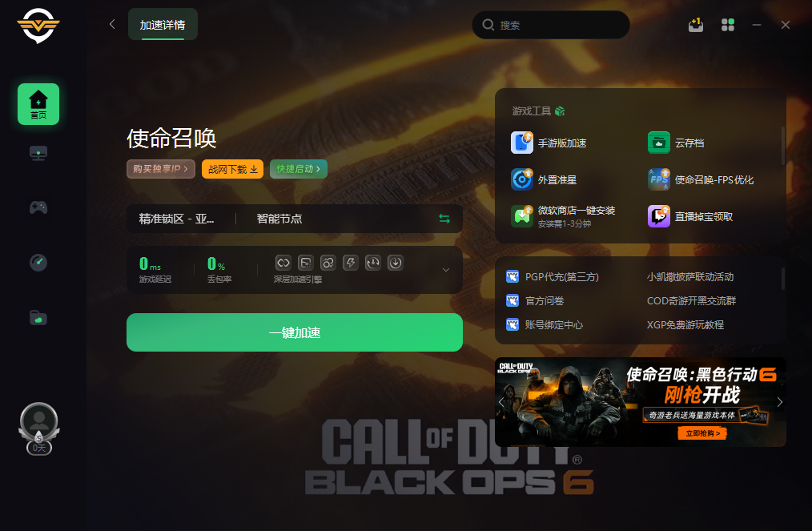The height and width of the screenshot is (531, 812).
Task: Open the 精准锁区 - 亚... region selector
Action: click(x=177, y=219)
